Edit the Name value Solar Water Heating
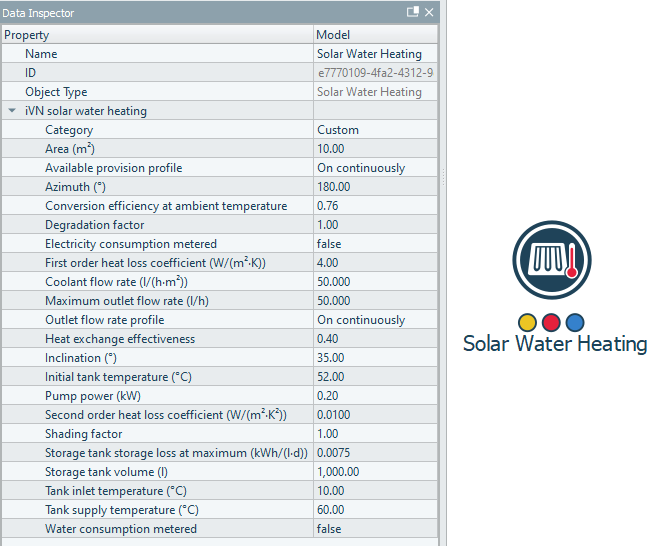This screenshot has width=656, height=546. coord(376,54)
